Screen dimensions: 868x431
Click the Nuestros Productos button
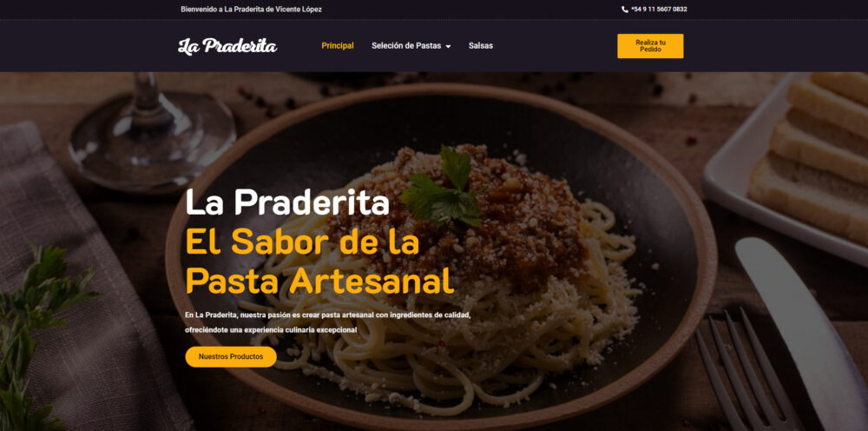(x=231, y=357)
